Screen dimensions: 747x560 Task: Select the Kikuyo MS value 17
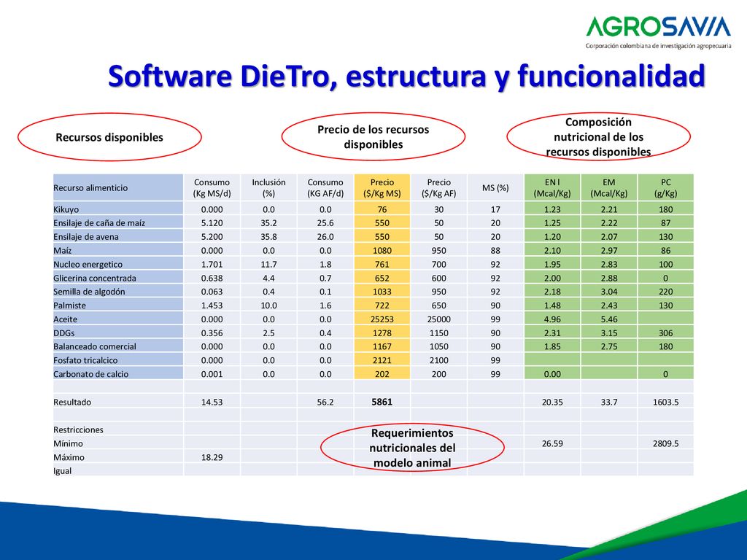click(495, 209)
